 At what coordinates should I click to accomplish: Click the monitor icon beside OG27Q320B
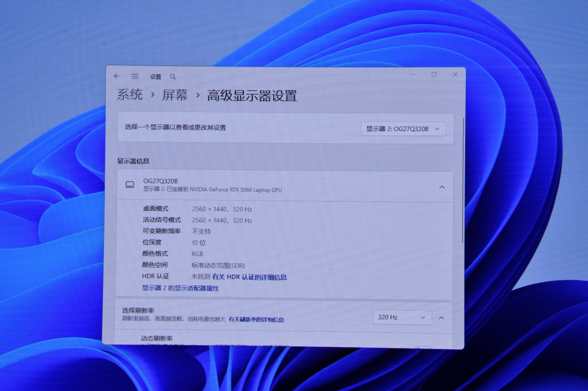pyautogui.click(x=130, y=184)
